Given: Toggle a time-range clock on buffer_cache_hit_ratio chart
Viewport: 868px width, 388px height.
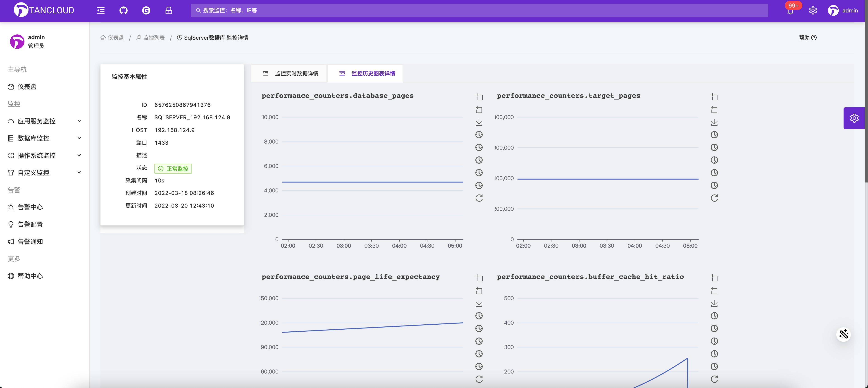Looking at the screenshot, I should tap(714, 316).
